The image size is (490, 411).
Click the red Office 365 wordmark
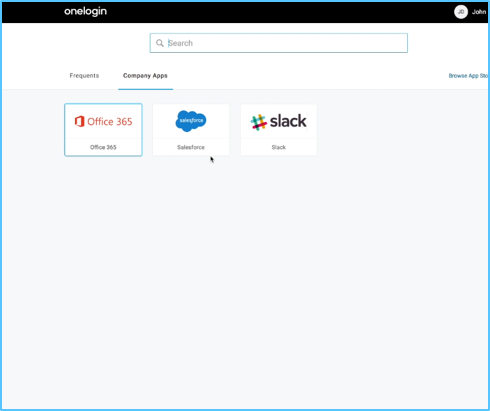click(x=110, y=122)
